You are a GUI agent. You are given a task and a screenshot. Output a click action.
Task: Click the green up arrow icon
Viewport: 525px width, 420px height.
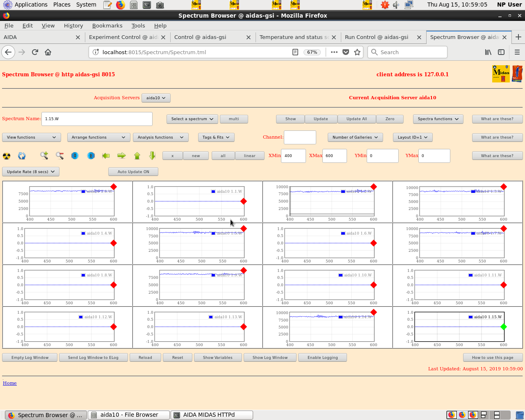137,155
